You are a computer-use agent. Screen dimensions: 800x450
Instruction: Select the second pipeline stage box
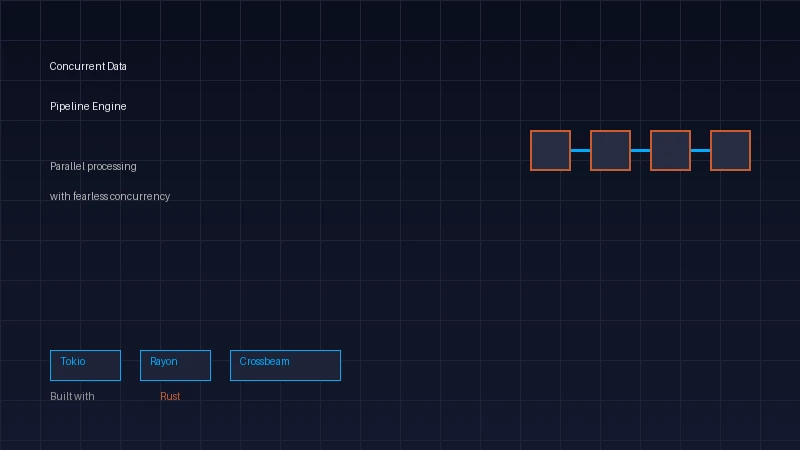point(610,150)
